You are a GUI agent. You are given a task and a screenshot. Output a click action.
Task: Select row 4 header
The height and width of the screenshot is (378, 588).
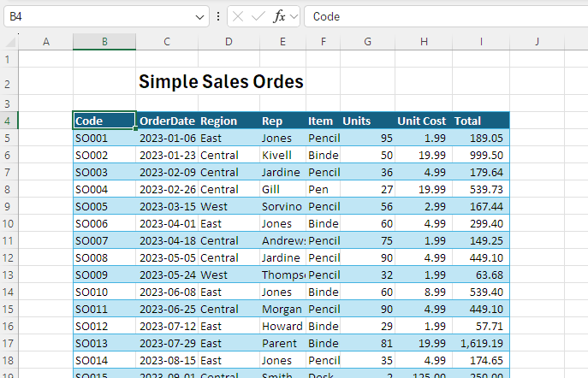pos(9,121)
